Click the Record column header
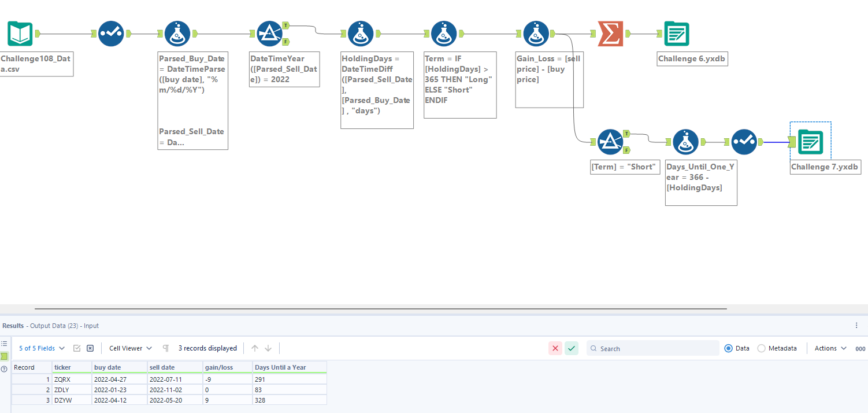Viewport: 868px width, 413px height. [x=32, y=367]
